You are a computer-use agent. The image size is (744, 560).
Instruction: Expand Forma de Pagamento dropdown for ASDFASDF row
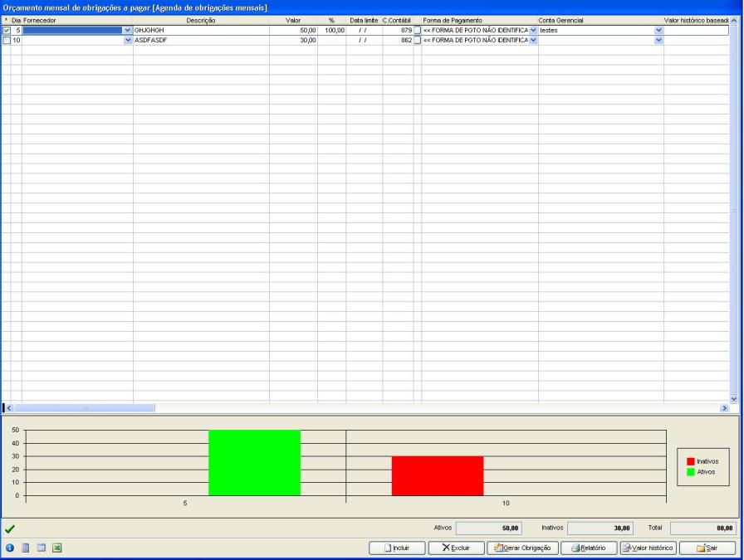point(533,41)
